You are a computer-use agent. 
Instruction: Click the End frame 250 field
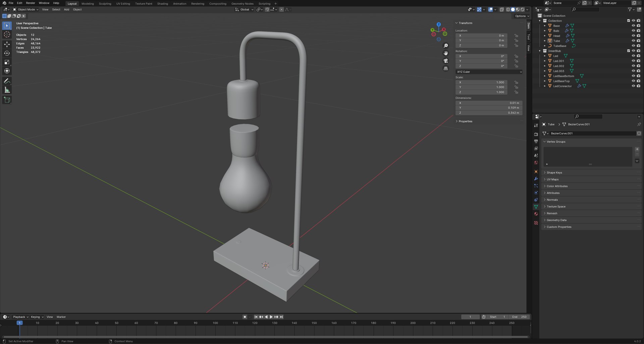coord(519,317)
